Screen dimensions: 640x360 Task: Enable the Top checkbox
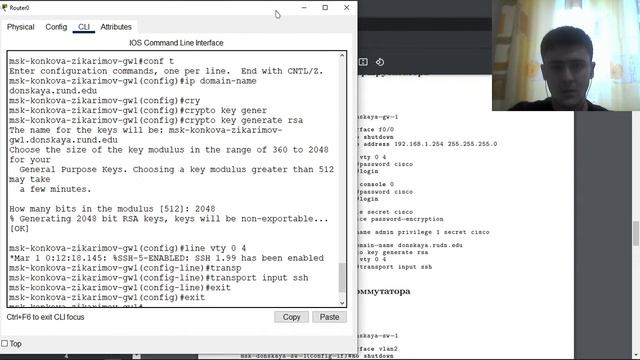pyautogui.click(x=4, y=344)
